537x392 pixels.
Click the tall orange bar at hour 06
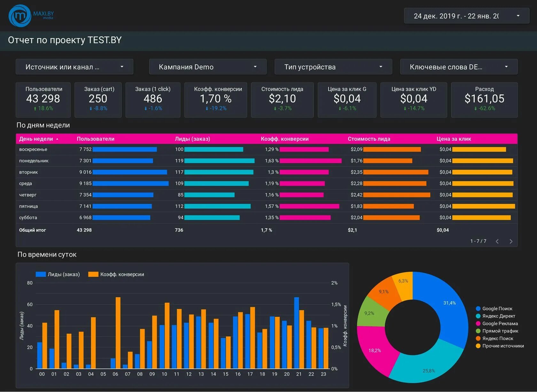coord(118,333)
